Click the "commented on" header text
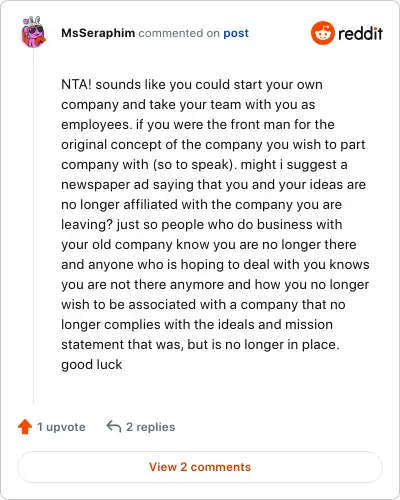 click(179, 33)
